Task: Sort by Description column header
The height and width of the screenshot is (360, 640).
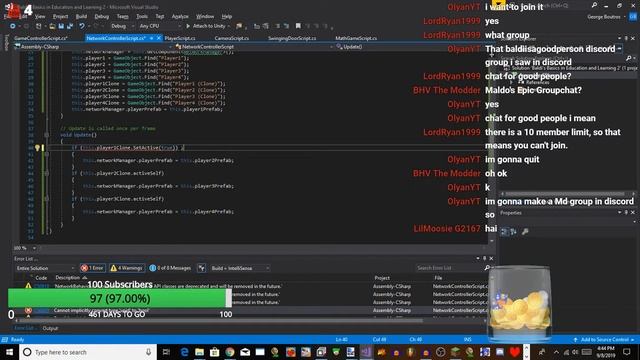Action: coord(68,278)
